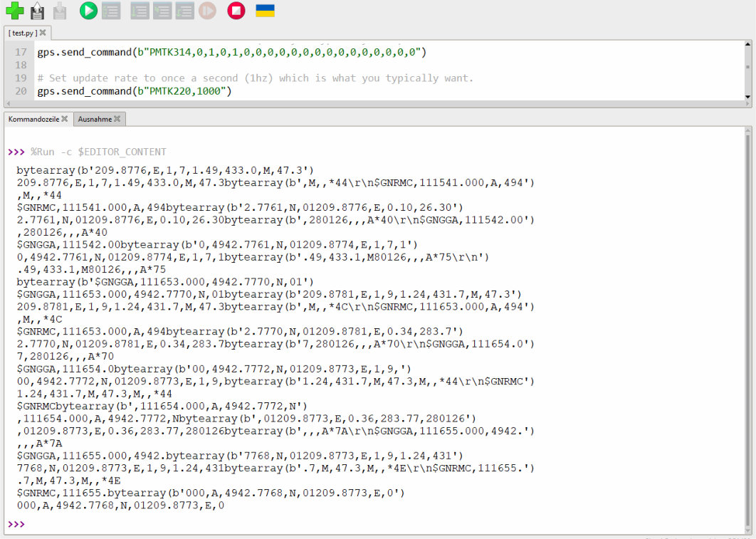The width and height of the screenshot is (756, 539).
Task: Switch to the Kommandozeile tab
Action: pyautogui.click(x=33, y=119)
